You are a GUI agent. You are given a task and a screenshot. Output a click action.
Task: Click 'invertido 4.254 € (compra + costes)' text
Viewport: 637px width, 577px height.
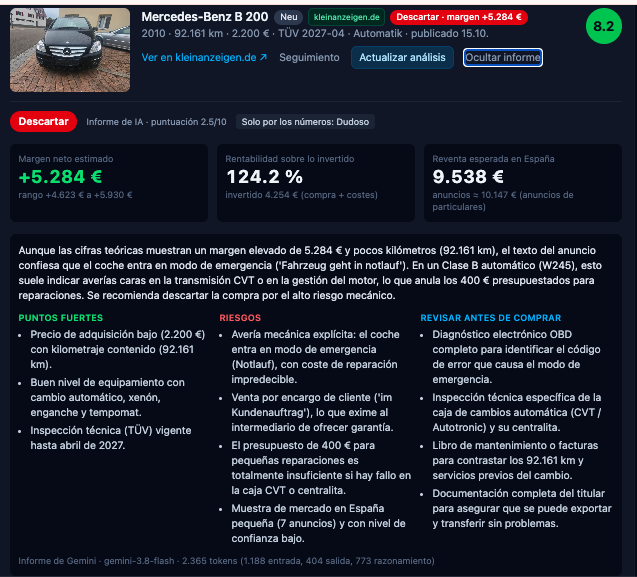301,195
